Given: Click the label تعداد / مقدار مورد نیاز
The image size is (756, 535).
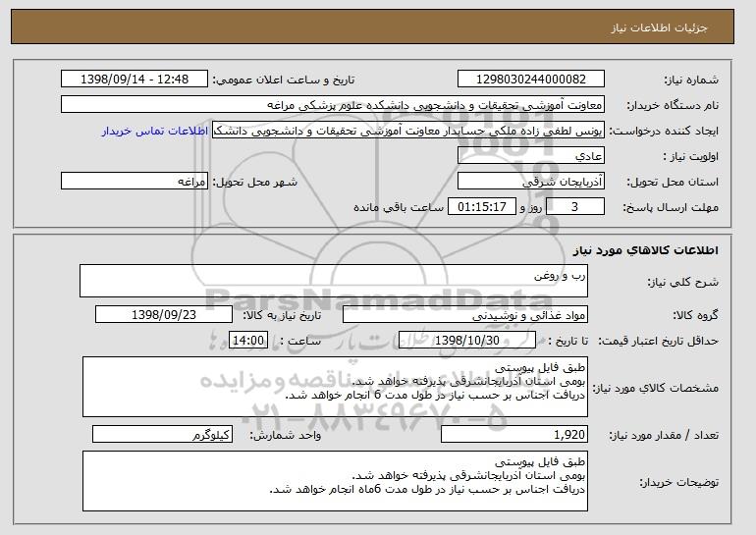Looking at the screenshot, I should pos(664,436).
